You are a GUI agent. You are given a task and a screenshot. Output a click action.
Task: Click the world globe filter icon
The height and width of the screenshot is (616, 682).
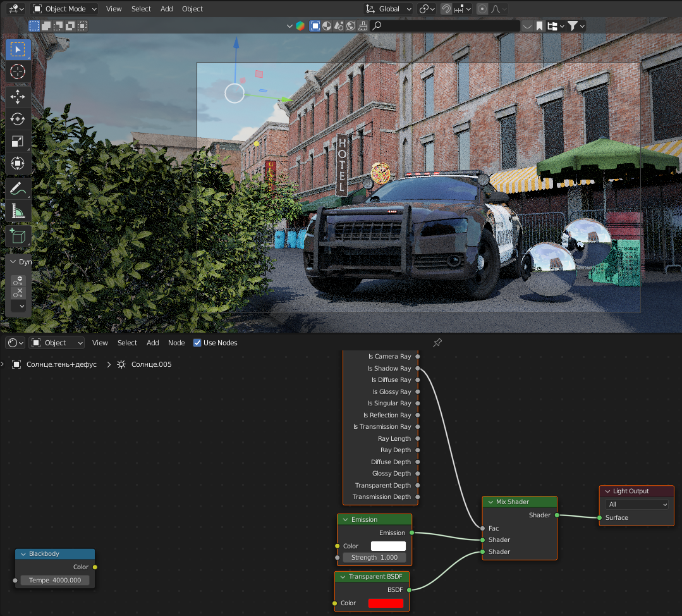click(x=351, y=26)
